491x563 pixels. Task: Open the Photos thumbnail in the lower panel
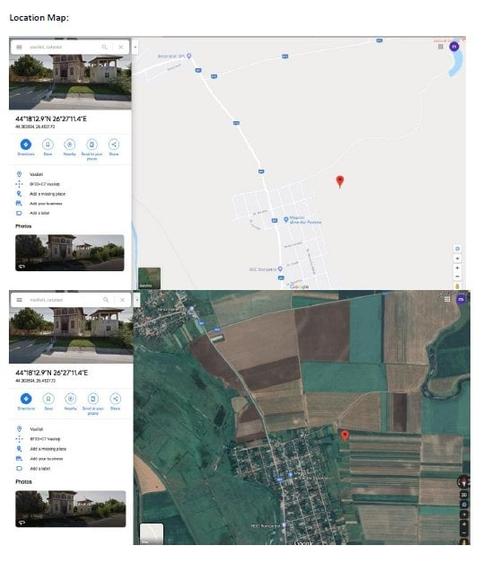coord(70,509)
